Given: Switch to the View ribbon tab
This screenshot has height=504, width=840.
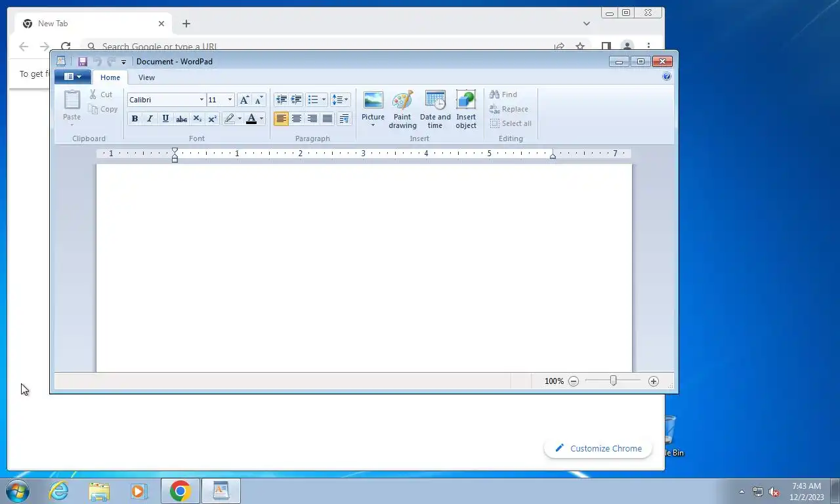Looking at the screenshot, I should pyautogui.click(x=146, y=77).
